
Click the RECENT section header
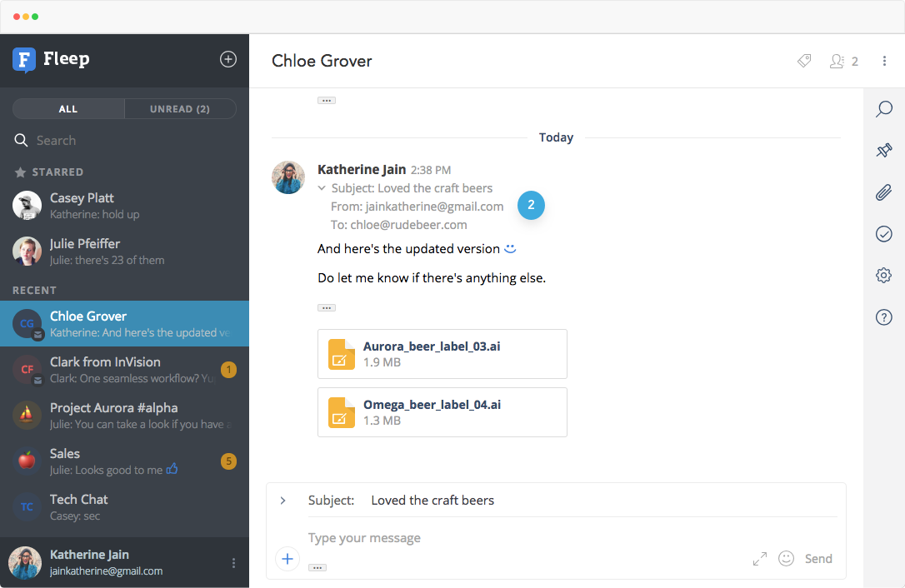[x=35, y=290]
